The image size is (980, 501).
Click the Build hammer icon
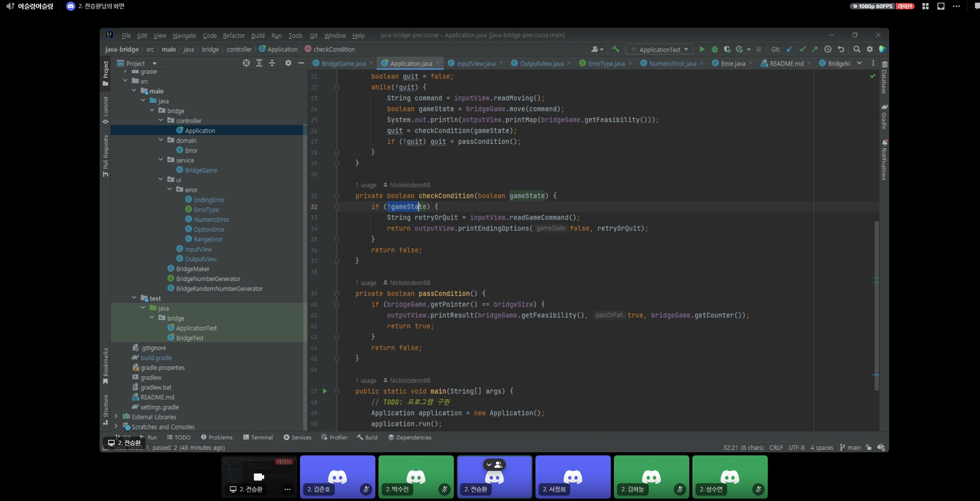click(616, 49)
